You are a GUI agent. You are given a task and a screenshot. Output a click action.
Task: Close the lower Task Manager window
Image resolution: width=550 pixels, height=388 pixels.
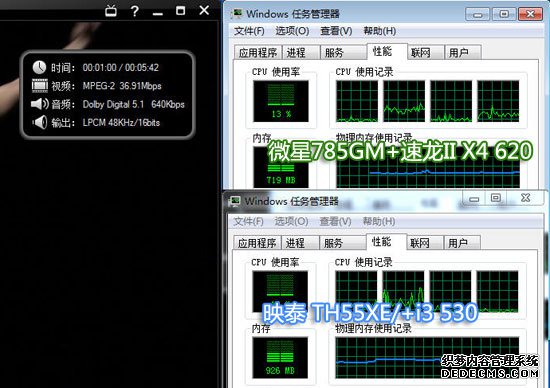(x=525, y=199)
